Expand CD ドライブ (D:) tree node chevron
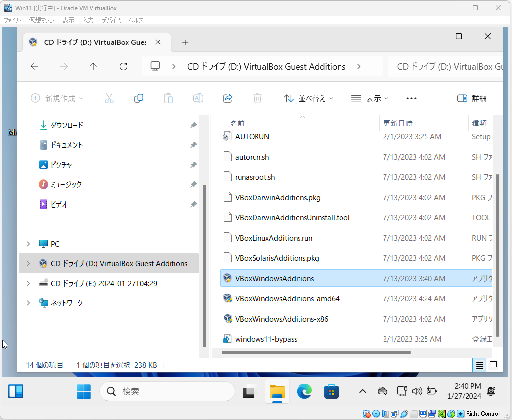 tap(28, 263)
